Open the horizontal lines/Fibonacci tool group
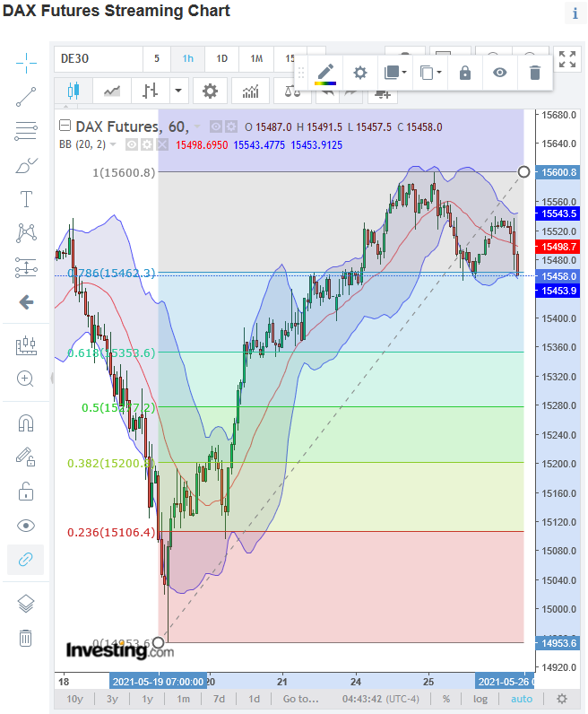The width and height of the screenshot is (588, 714). click(x=26, y=131)
